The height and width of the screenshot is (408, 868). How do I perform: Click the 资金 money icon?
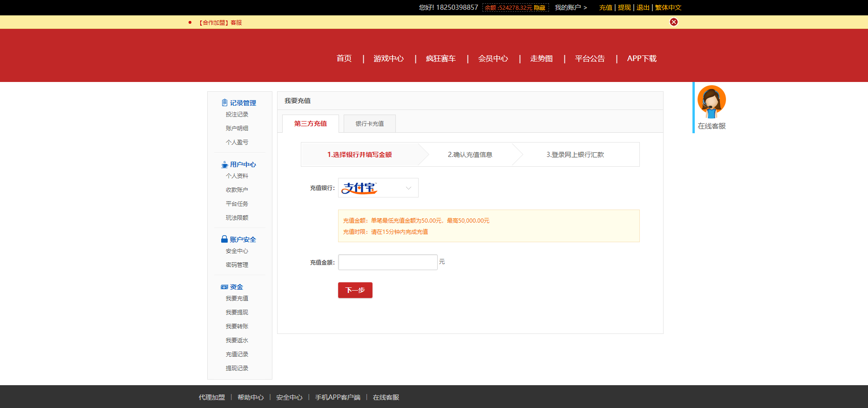pos(224,287)
